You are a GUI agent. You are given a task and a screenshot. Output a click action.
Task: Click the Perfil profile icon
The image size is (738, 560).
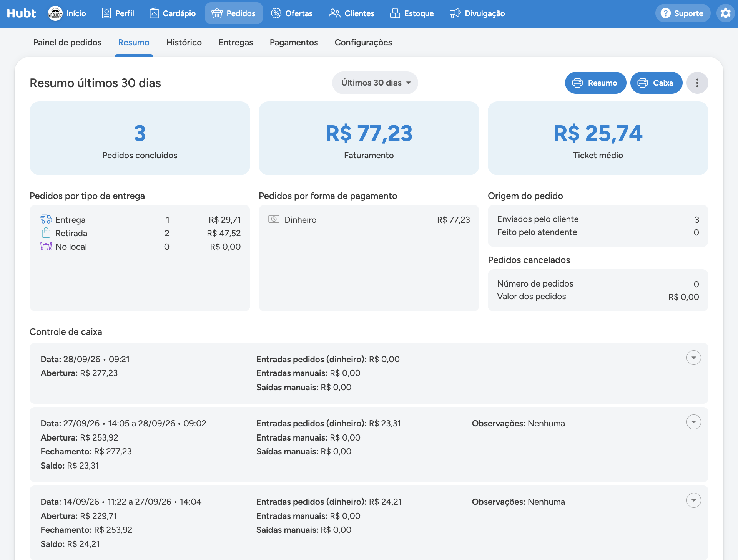(106, 13)
